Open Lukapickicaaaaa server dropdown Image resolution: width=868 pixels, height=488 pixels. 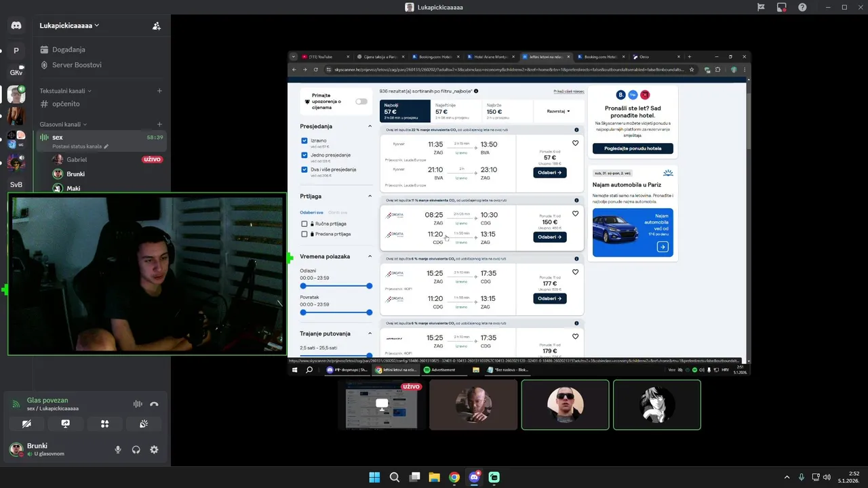pos(69,25)
